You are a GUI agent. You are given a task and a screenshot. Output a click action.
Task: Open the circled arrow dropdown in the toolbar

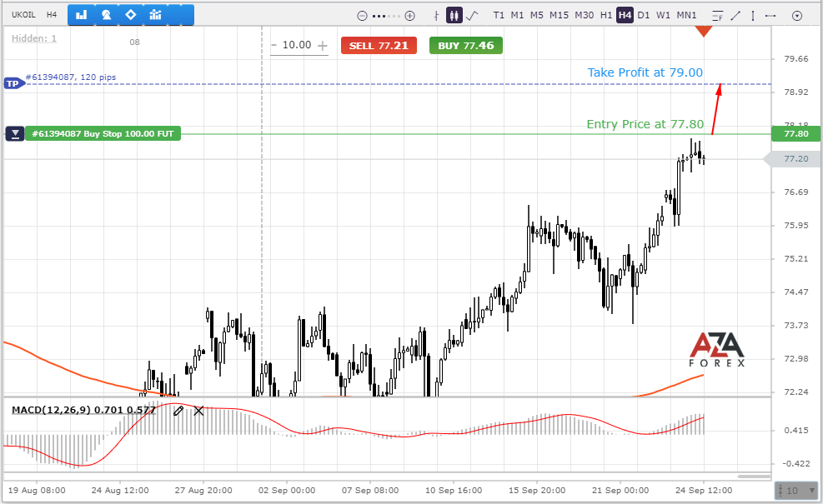797,15
